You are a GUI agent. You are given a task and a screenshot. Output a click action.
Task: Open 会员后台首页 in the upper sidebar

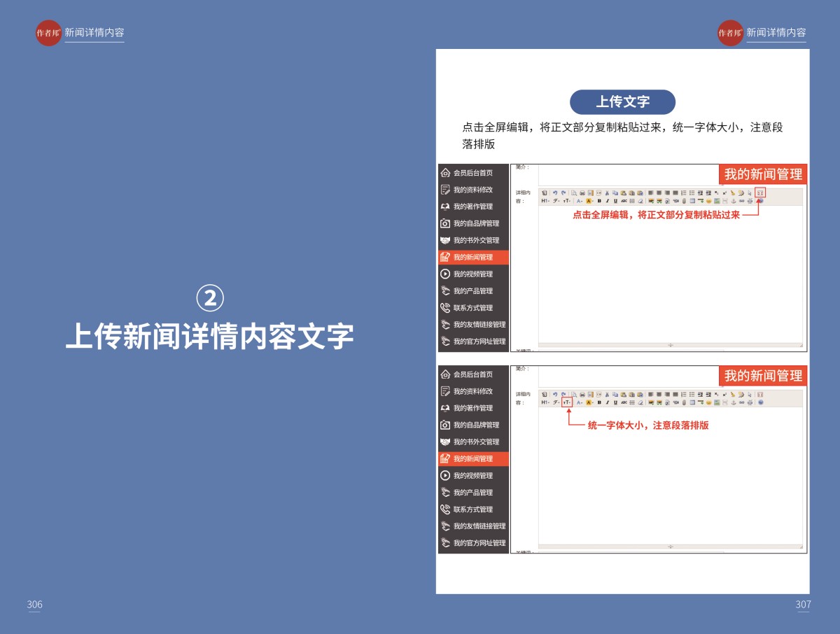click(473, 173)
